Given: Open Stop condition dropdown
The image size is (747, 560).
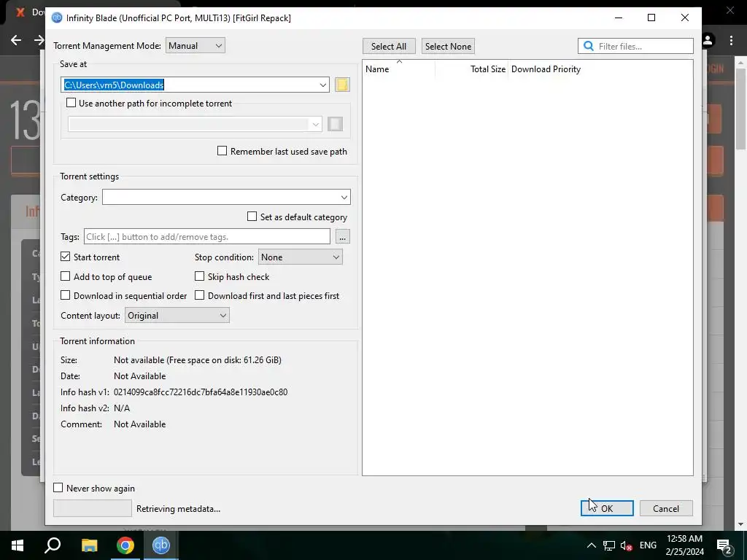Looking at the screenshot, I should pyautogui.click(x=300, y=257).
